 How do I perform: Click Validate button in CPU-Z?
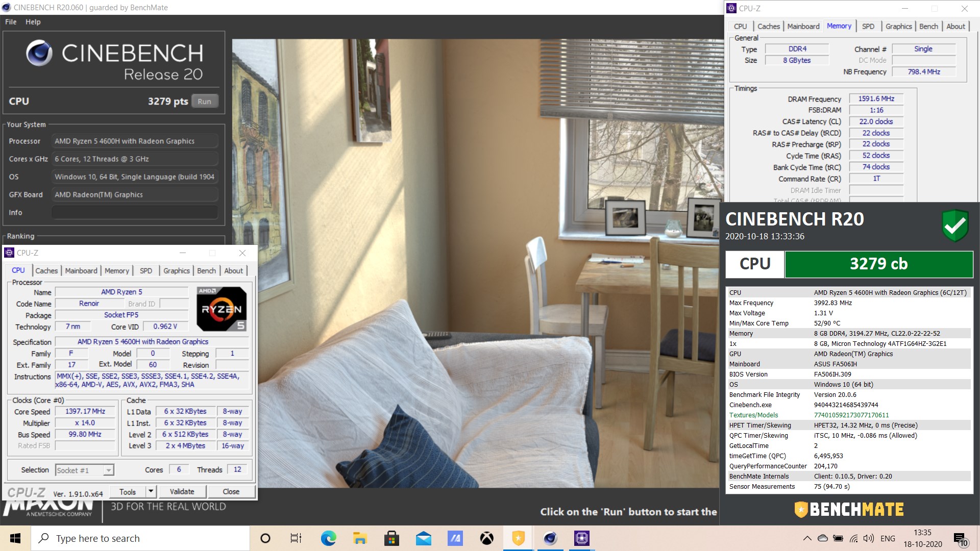tap(182, 491)
